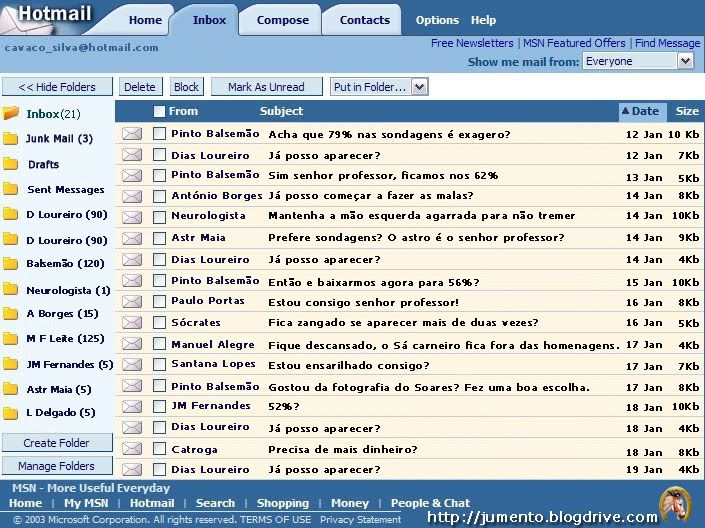Open envelope icon for Manuel Alegre message

132,345
